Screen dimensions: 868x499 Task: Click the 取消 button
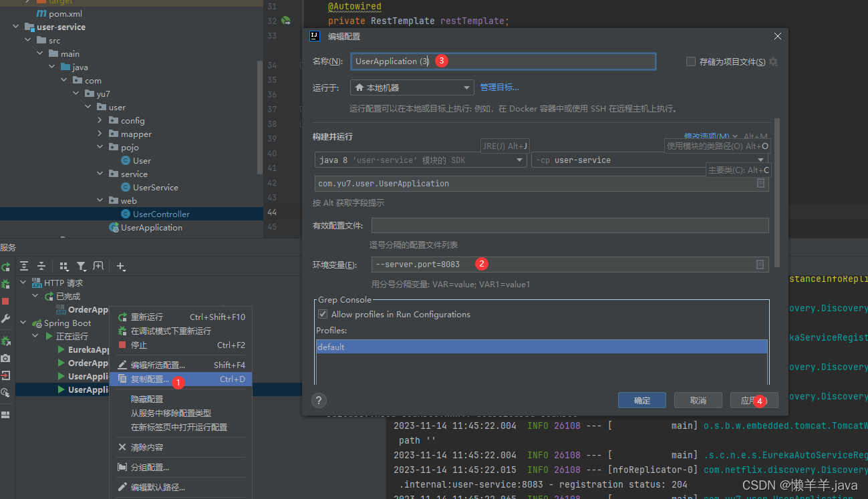698,400
